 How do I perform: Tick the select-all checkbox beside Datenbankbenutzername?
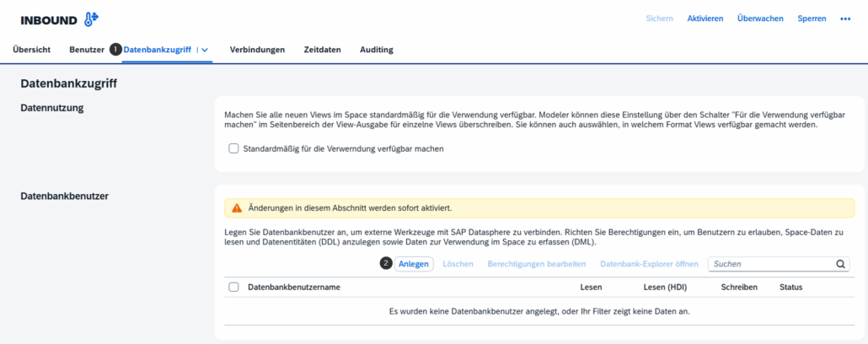point(233,287)
